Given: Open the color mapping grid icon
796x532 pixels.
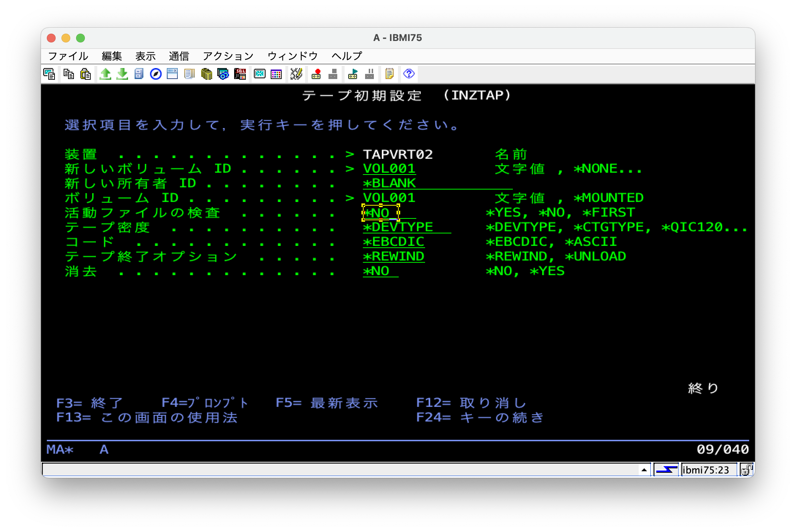Looking at the screenshot, I should click(x=276, y=74).
